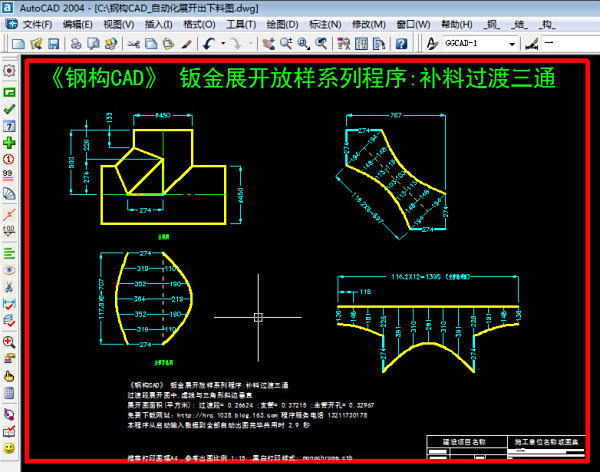Click the calendar 7 sidebar icon
Screen dimensions: 600x472
(x=9, y=126)
